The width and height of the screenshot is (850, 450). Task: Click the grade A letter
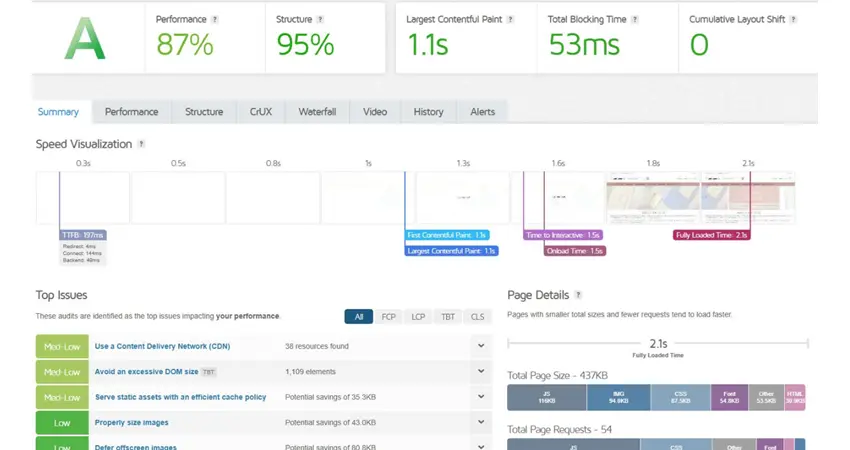pyautogui.click(x=85, y=38)
